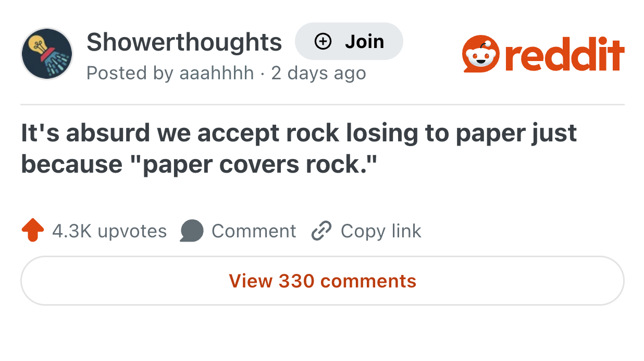Select the 'Comment' text label

tap(254, 231)
